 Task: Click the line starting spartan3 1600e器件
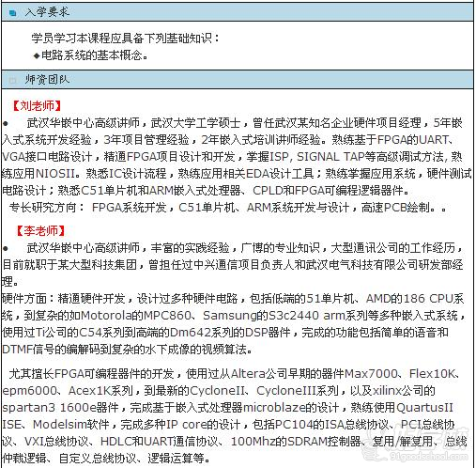pyautogui.click(x=227, y=407)
